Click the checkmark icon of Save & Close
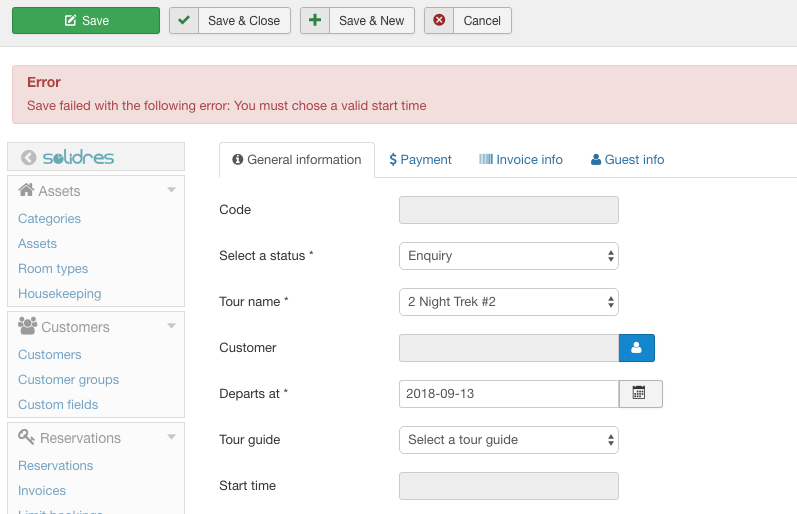Viewport: 797px width, 514px height. tap(184, 21)
